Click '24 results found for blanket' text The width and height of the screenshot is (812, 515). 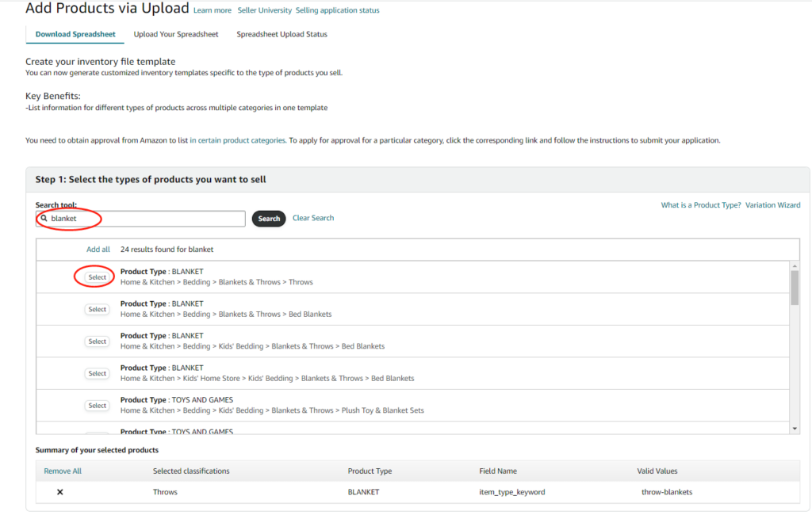point(167,250)
